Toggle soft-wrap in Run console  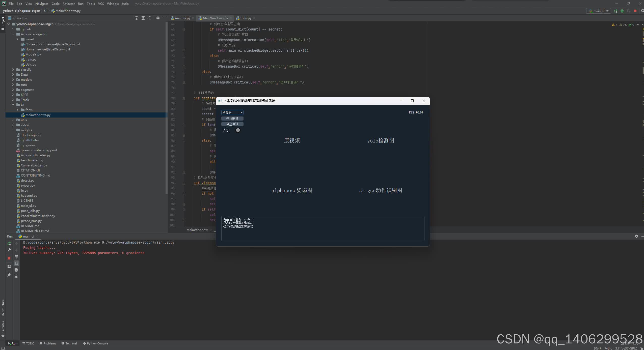[16, 257]
